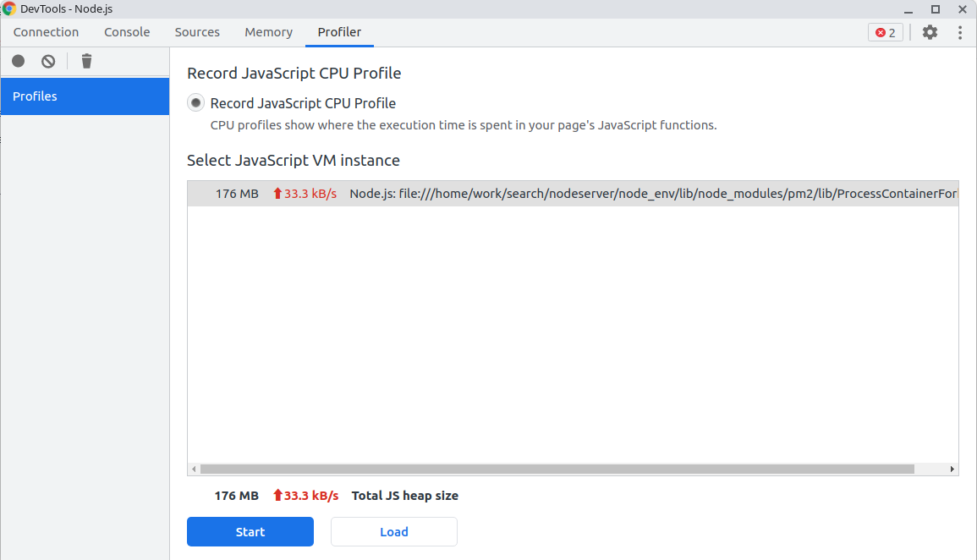Open DevTools settings gear
The image size is (977, 560).
click(930, 32)
